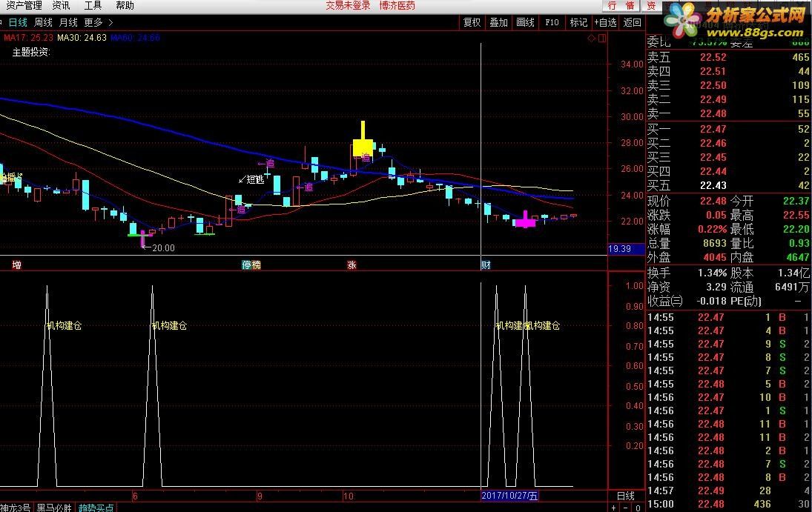
Task: Click the month 10 axis marker
Action: (x=349, y=496)
